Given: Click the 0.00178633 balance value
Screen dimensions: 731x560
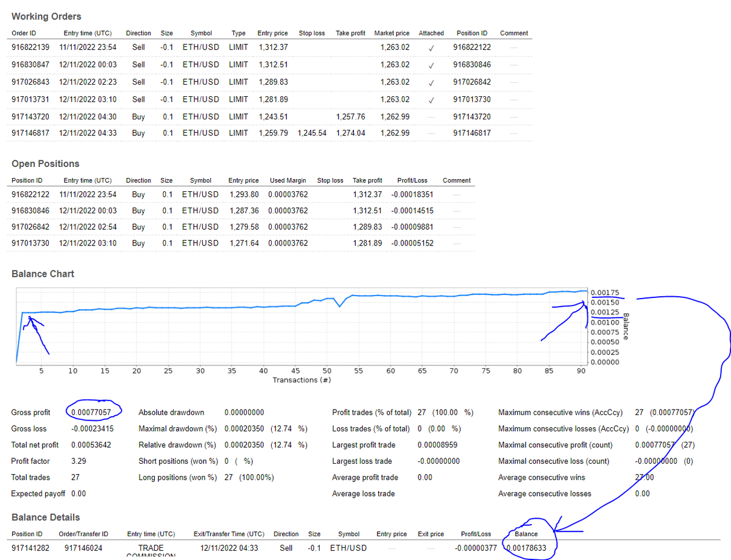Looking at the screenshot, I should click(526, 548).
